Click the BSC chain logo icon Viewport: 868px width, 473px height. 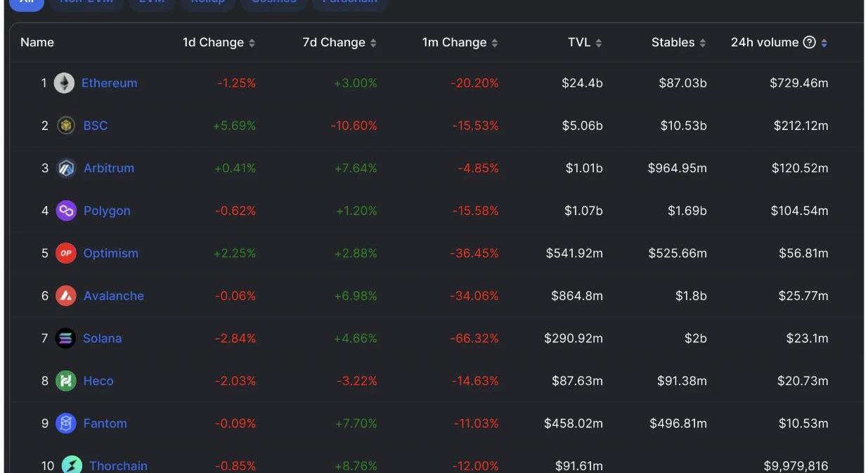pos(66,126)
